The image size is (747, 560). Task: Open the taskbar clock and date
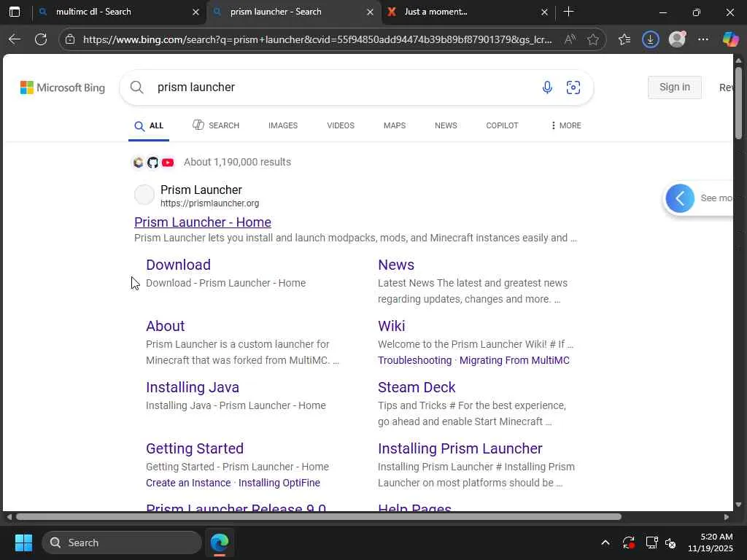point(710,542)
